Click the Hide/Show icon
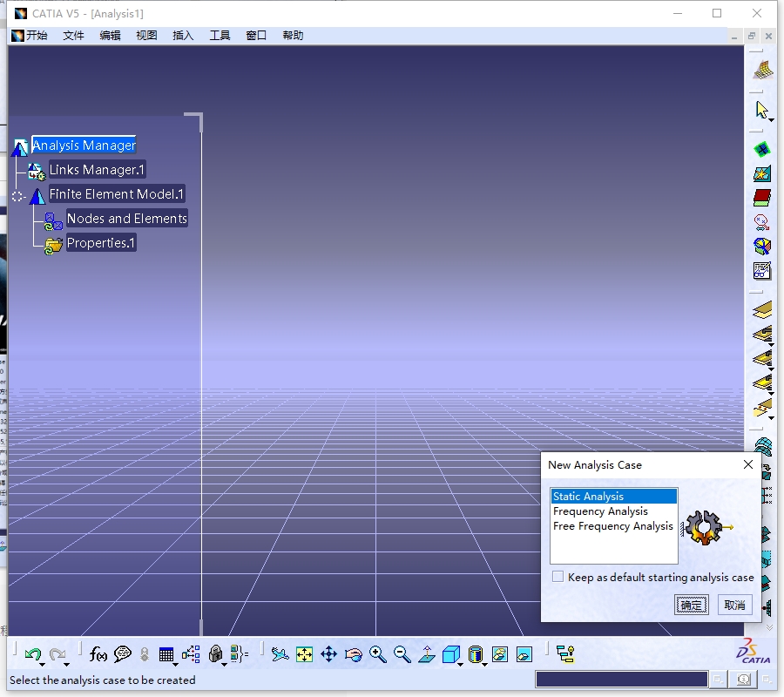 pyautogui.click(x=499, y=654)
